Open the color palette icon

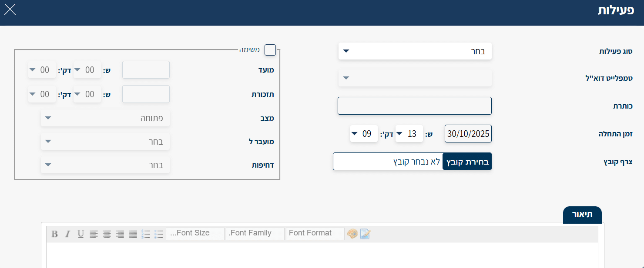point(352,234)
